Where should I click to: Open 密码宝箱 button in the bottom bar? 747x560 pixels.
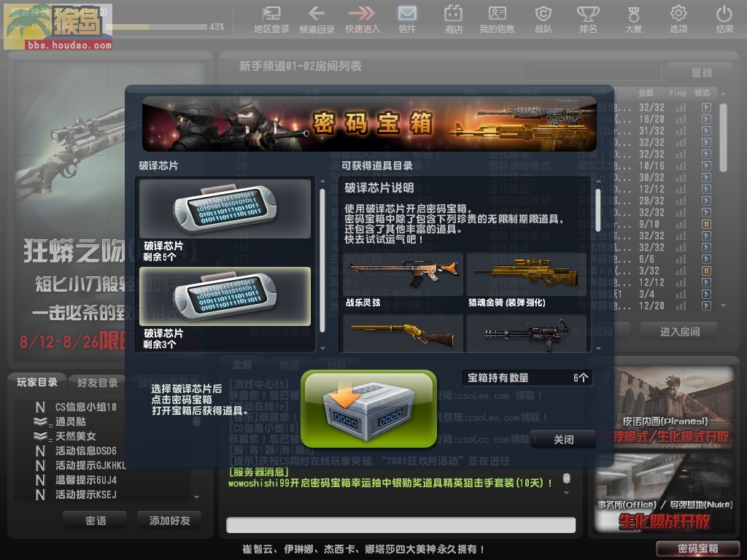tap(698, 548)
